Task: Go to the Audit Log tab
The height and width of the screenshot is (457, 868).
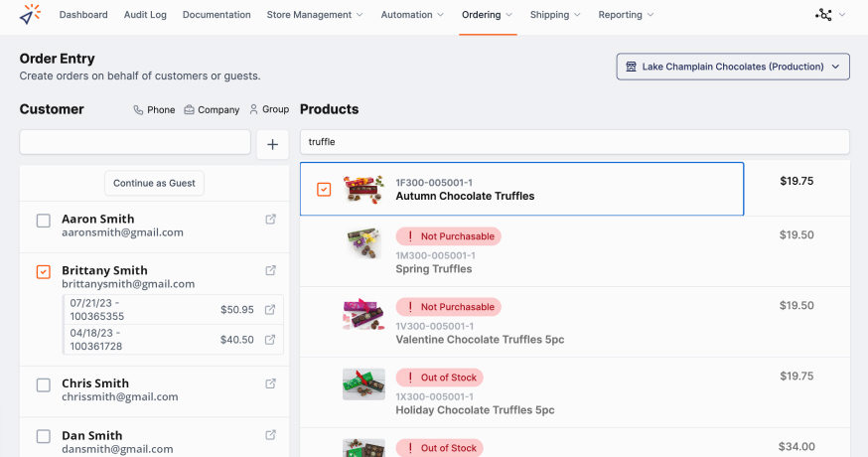Action: point(145,15)
